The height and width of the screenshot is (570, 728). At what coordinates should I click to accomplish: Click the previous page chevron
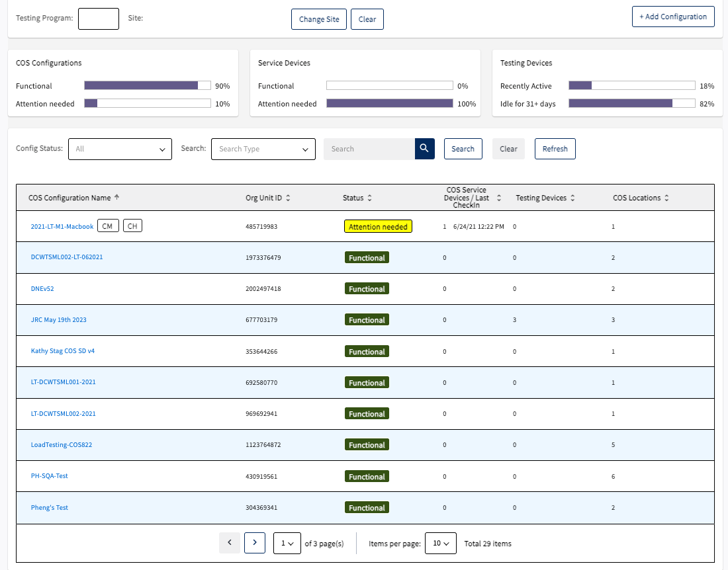229,542
